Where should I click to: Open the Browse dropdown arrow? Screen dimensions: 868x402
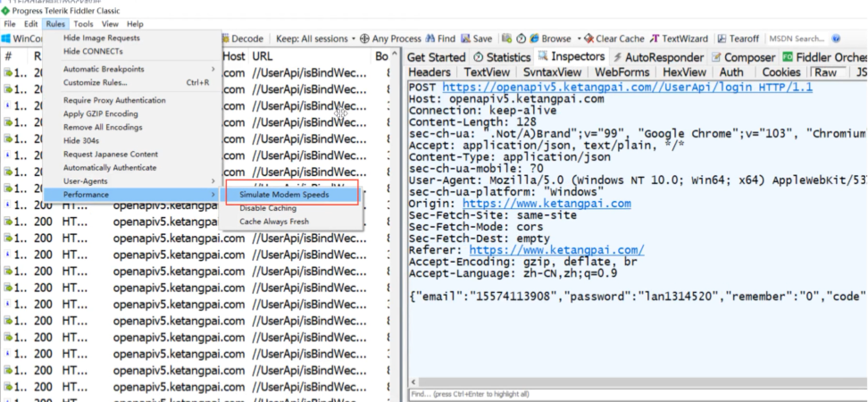(579, 38)
